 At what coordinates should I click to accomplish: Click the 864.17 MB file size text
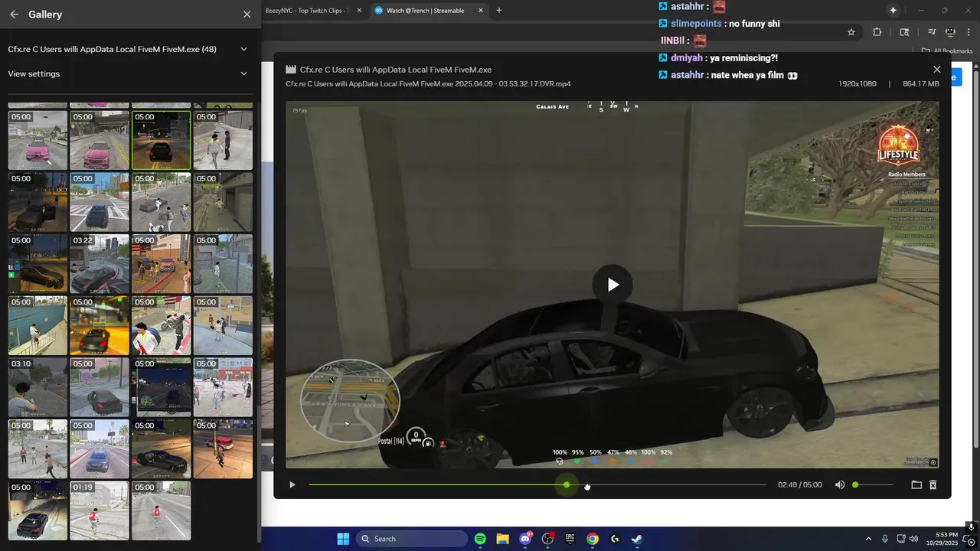click(x=921, y=83)
